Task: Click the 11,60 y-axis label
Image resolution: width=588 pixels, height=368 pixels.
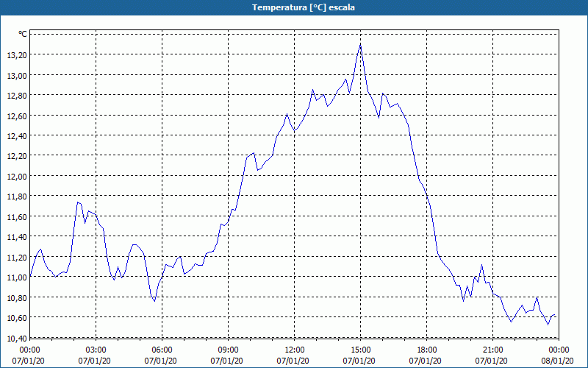Action: click(17, 216)
